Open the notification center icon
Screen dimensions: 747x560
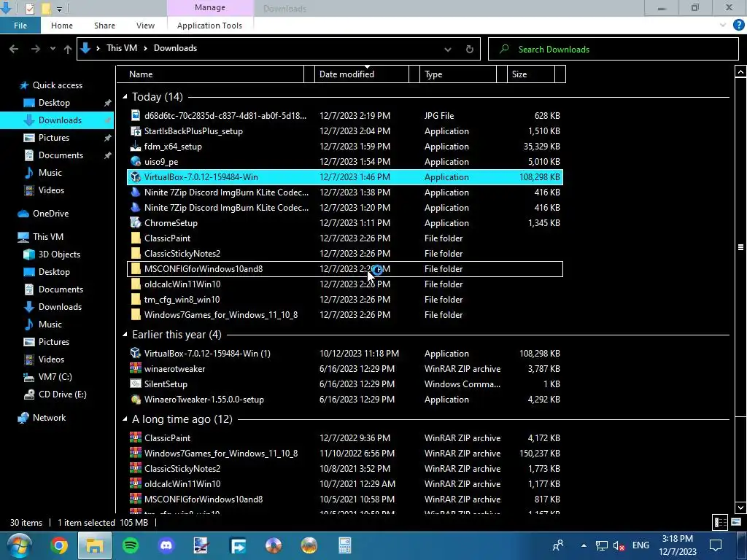(716, 545)
